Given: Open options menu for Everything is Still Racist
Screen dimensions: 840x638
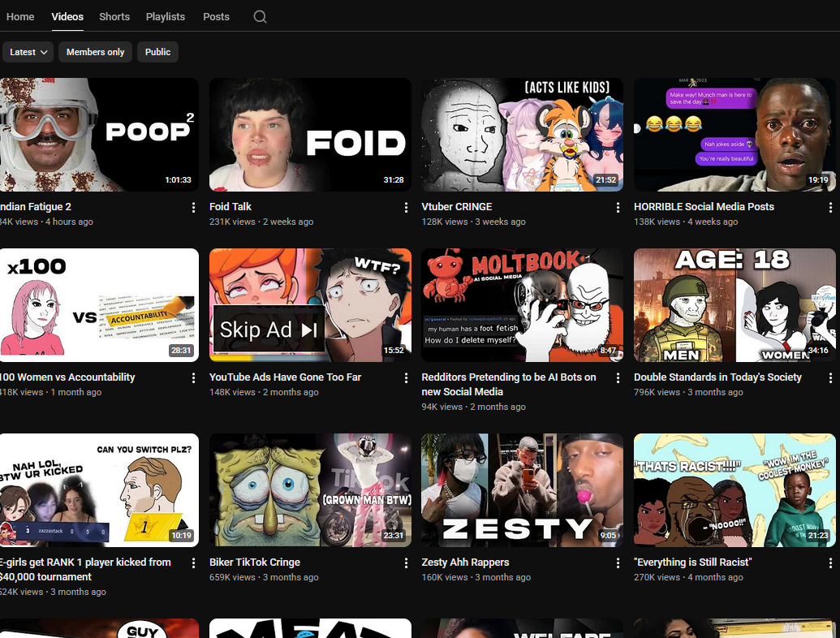Looking at the screenshot, I should pos(830,563).
